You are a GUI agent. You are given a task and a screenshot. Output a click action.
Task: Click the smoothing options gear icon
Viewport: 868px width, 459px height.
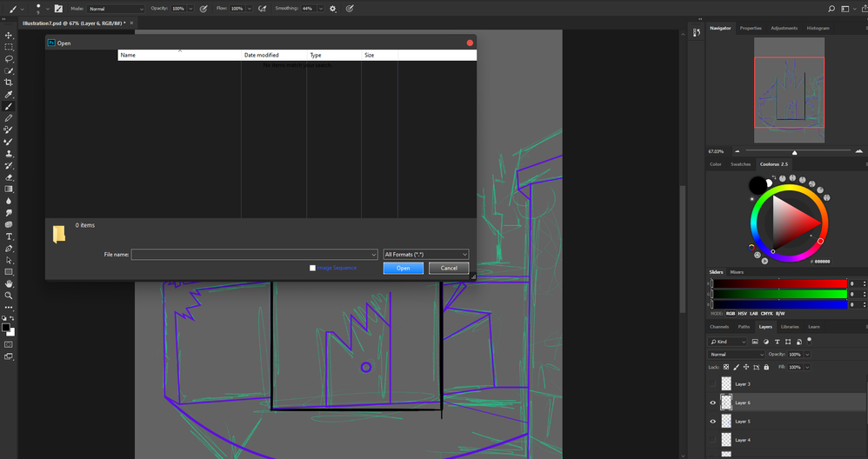coord(332,9)
